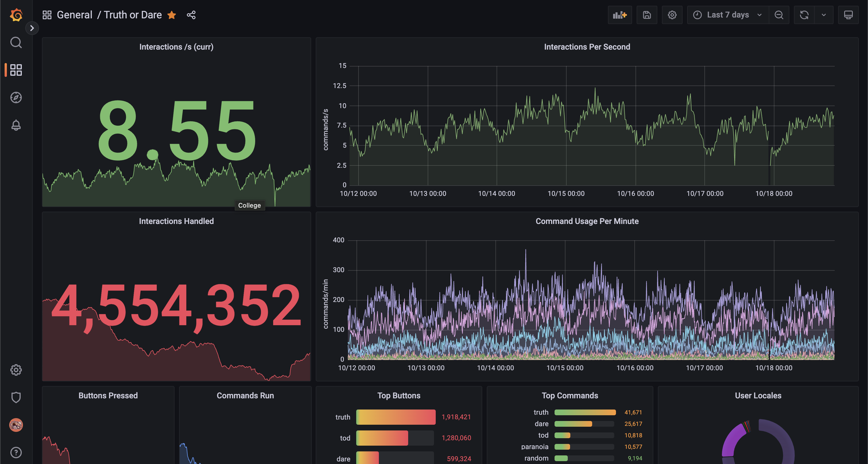Share dashboard using share icon

tap(191, 15)
